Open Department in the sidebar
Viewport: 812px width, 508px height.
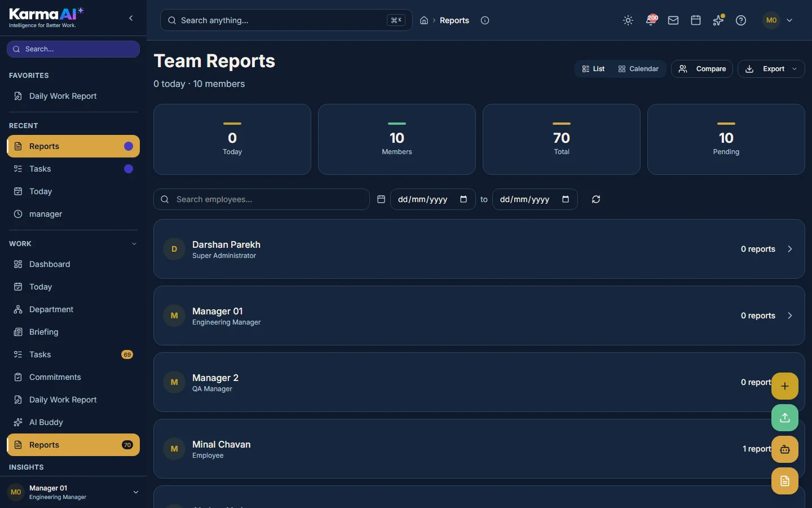(73, 309)
